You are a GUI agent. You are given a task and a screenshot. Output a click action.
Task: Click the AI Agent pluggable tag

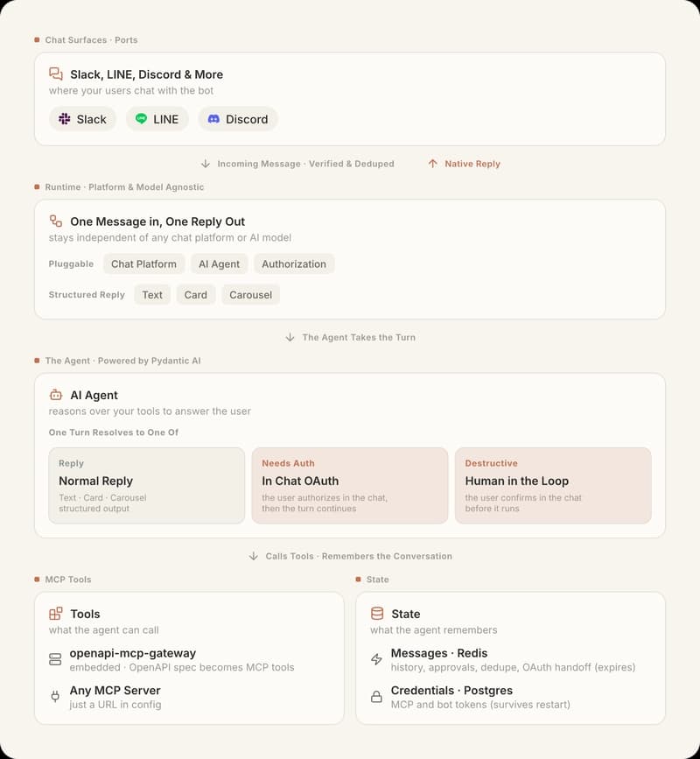[219, 264]
